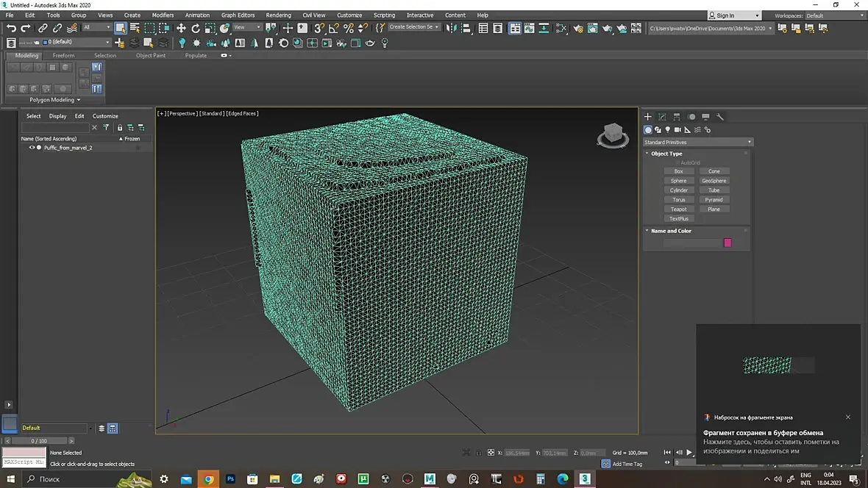868x488 pixels.
Task: Click the Teapot primitive button
Action: click(x=678, y=209)
